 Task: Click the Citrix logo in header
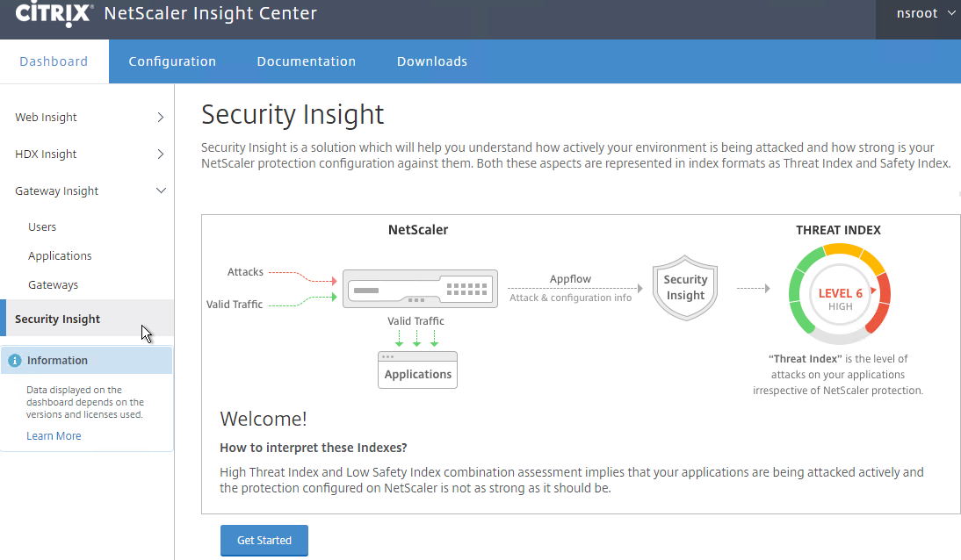[x=54, y=13]
